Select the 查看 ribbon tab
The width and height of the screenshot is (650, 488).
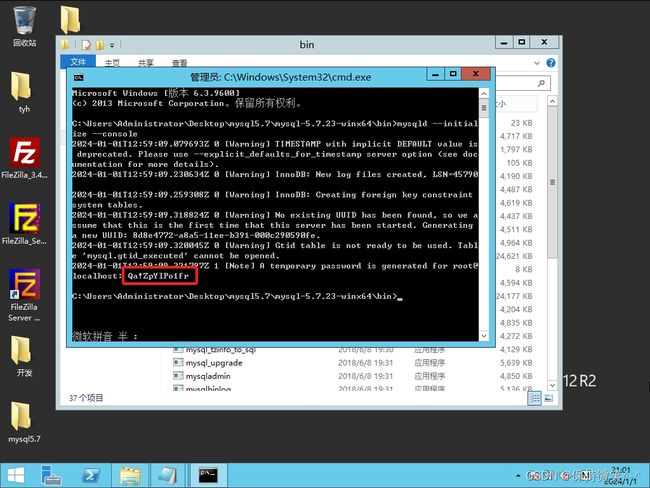tap(179, 63)
